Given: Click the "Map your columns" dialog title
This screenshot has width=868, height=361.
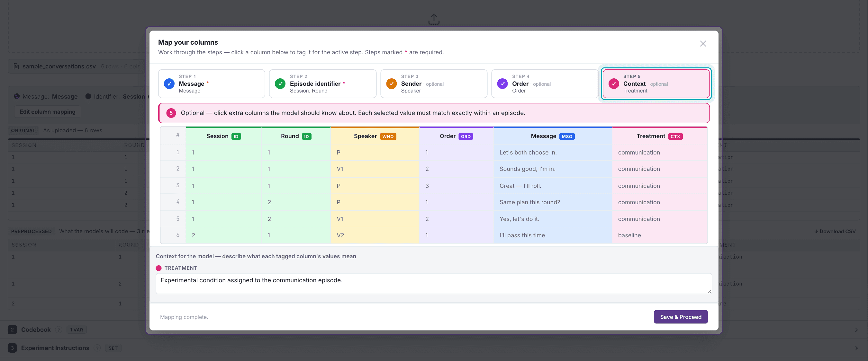Looking at the screenshot, I should pyautogui.click(x=188, y=42).
